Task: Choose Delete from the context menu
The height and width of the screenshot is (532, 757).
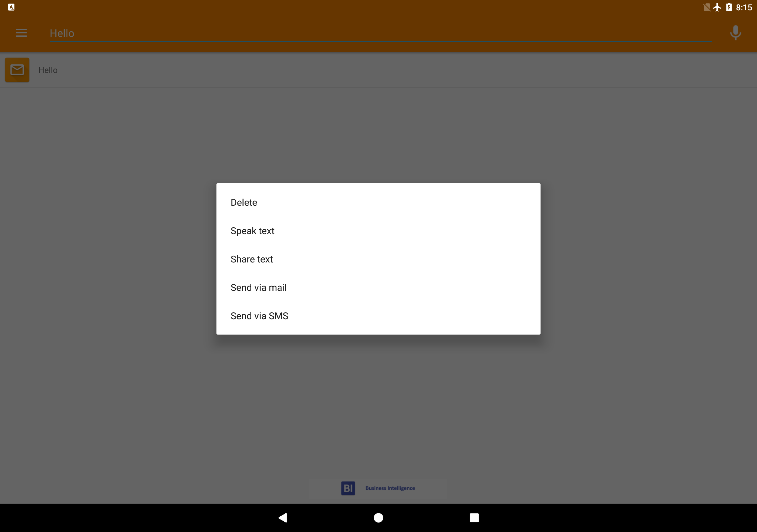Action: pos(378,202)
